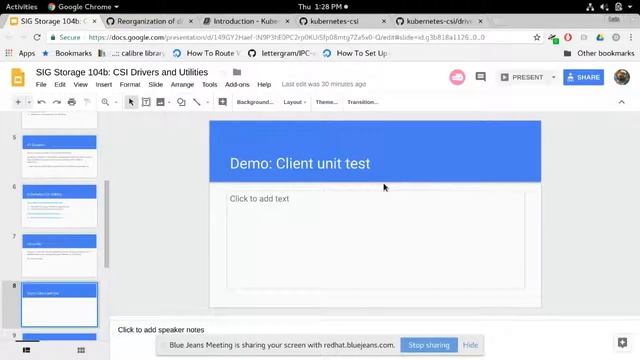Click the new slide plus button
This screenshot has height=360, width=640.
click(18, 102)
